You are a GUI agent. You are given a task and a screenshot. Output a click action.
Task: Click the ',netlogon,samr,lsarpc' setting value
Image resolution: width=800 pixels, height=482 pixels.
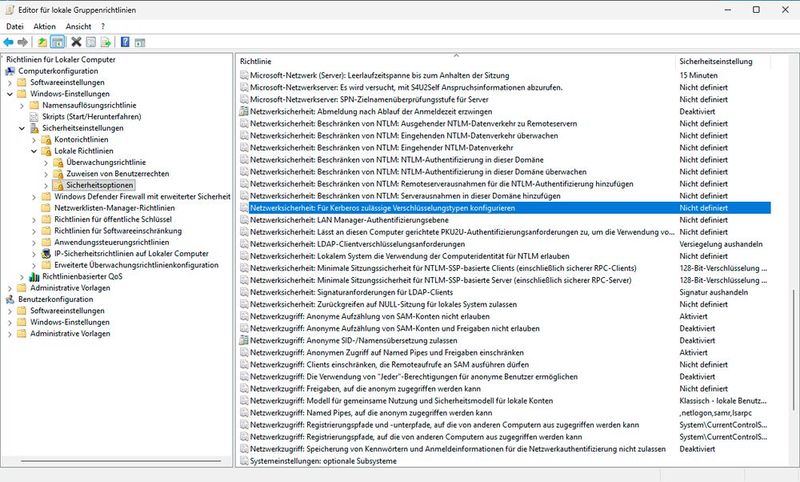(x=715, y=413)
